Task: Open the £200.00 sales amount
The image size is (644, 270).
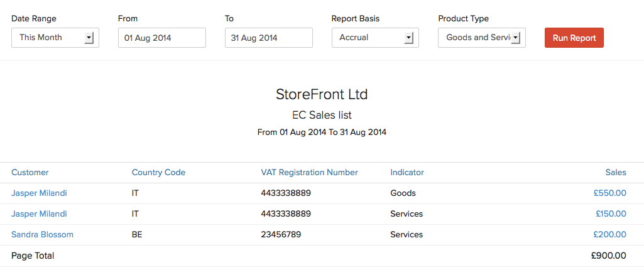Action: [x=609, y=235]
